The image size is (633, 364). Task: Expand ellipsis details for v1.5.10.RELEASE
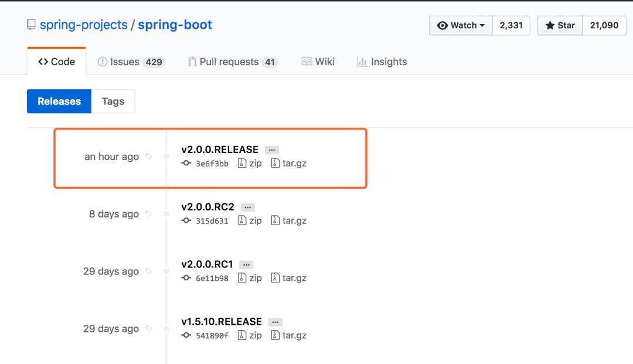pyautogui.click(x=275, y=322)
